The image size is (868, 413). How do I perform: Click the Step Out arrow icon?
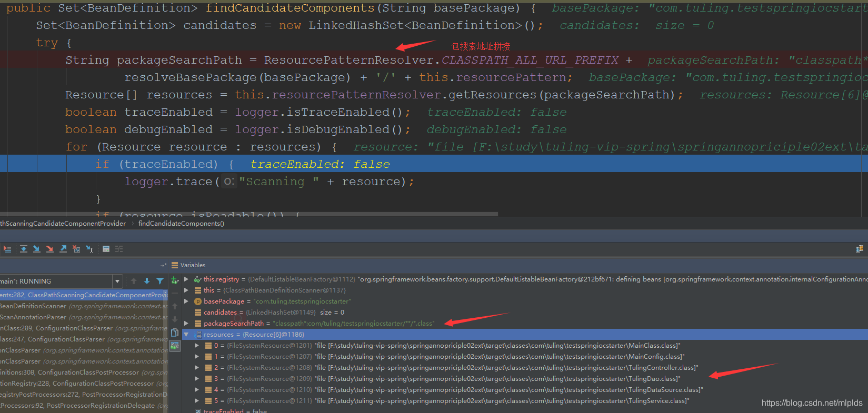coord(63,249)
